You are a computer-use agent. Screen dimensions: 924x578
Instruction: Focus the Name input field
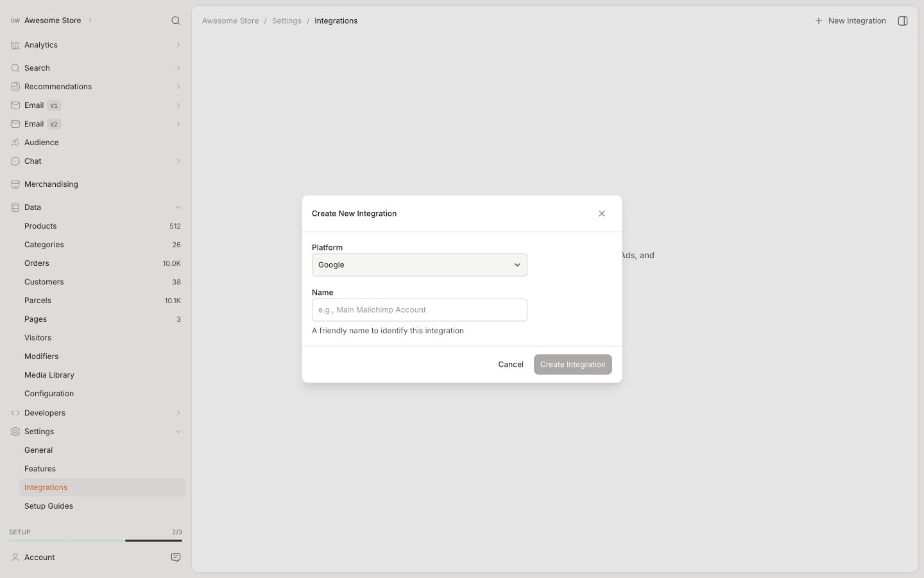pos(420,310)
